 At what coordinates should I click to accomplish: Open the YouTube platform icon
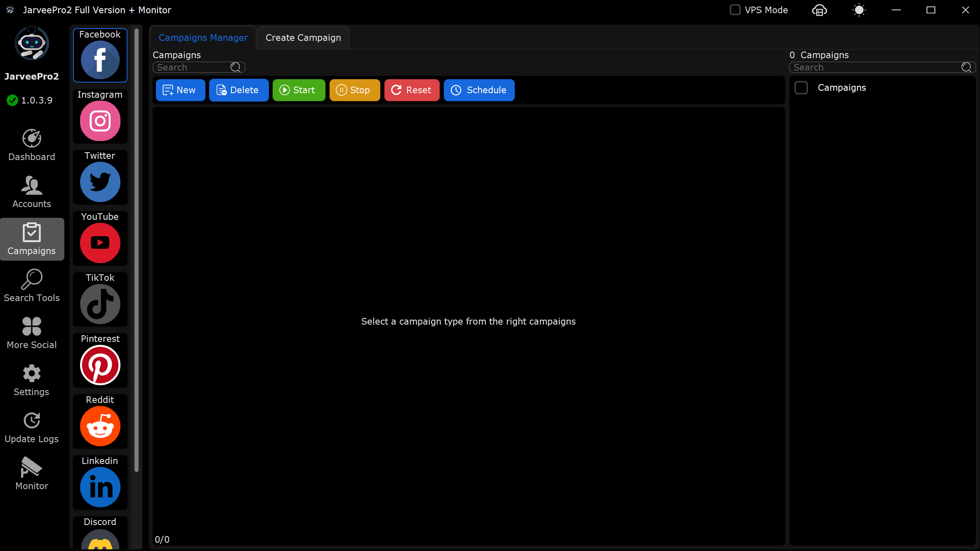100,238
